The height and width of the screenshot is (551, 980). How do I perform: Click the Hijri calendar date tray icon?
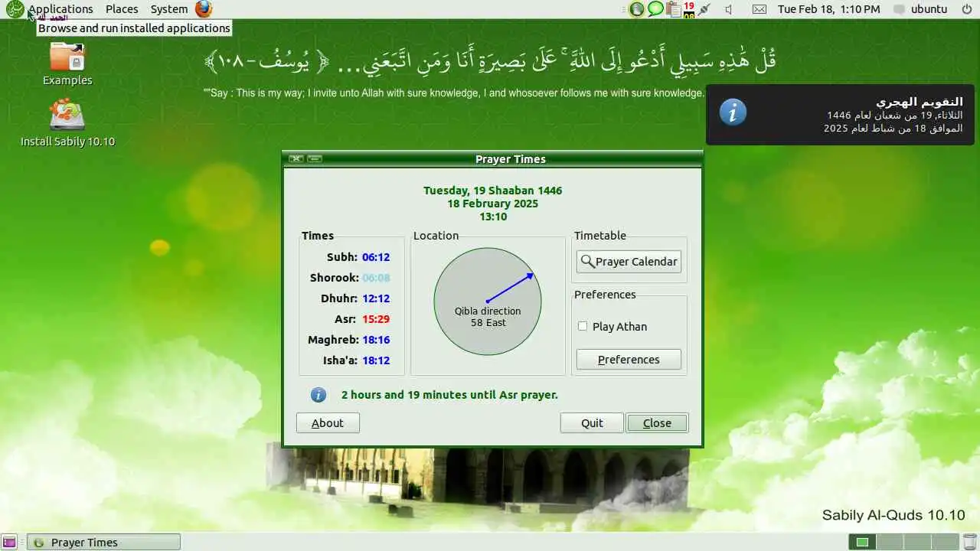[x=689, y=9]
